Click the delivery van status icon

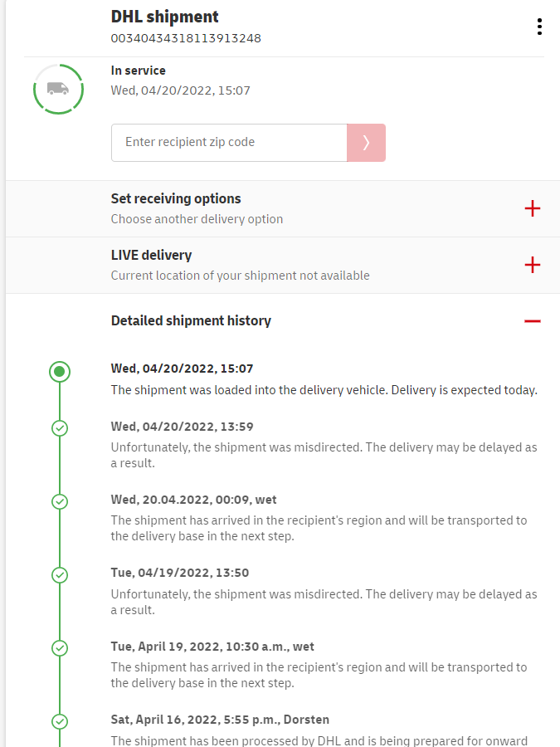[58, 88]
